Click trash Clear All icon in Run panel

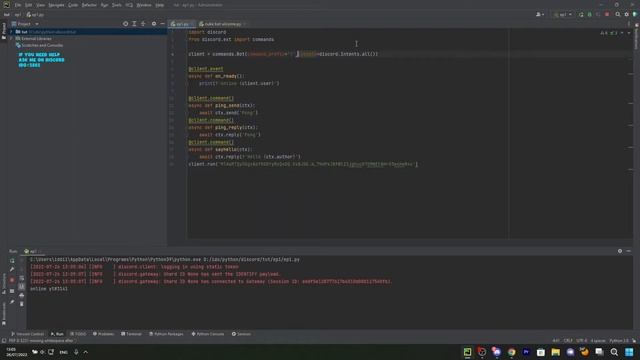point(22,304)
